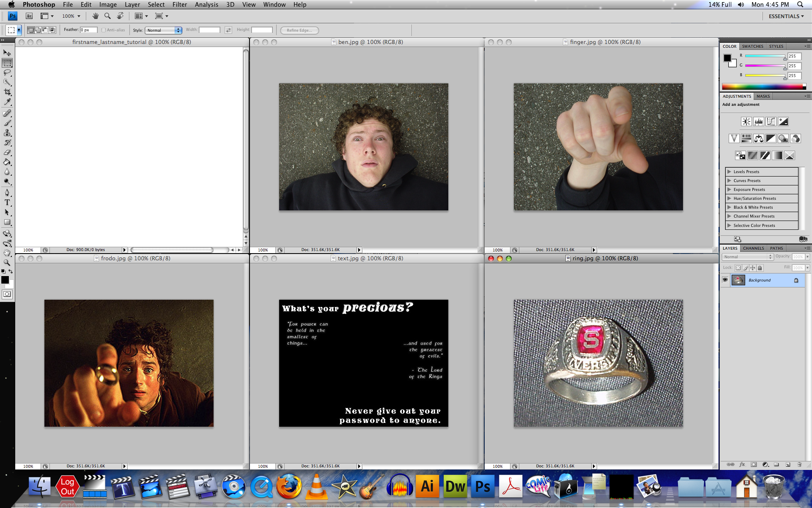Toggle the Anti-alias checkbox
Screen dimensions: 812x508
[104, 30]
